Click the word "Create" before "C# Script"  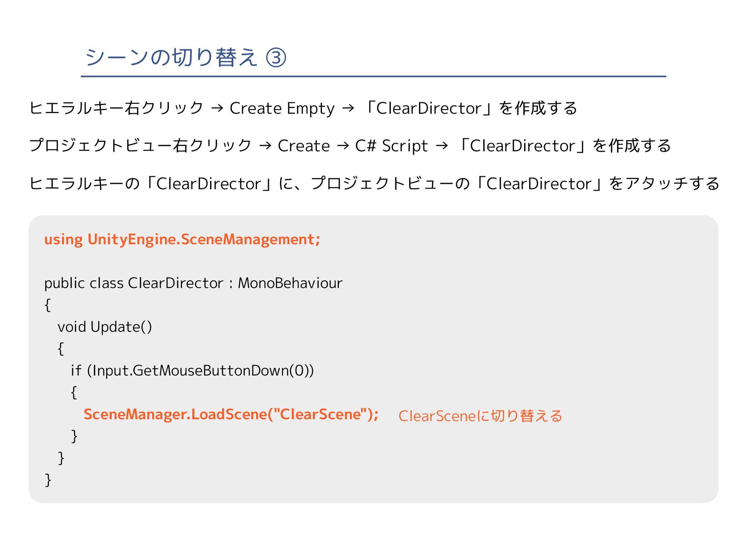(x=303, y=146)
